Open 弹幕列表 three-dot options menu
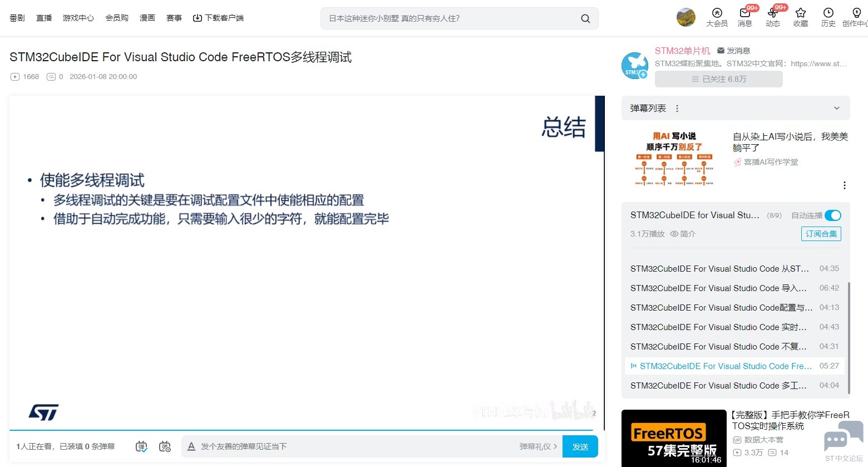 point(677,109)
